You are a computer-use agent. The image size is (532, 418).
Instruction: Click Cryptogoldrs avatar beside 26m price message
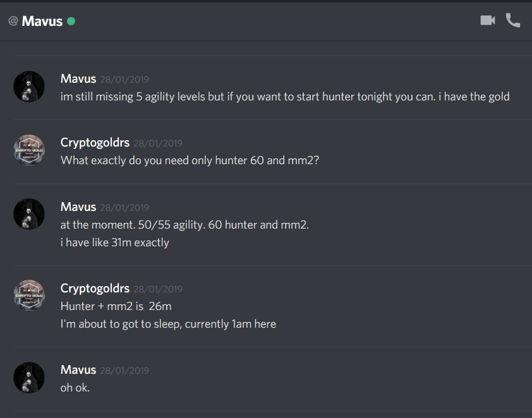point(29,296)
